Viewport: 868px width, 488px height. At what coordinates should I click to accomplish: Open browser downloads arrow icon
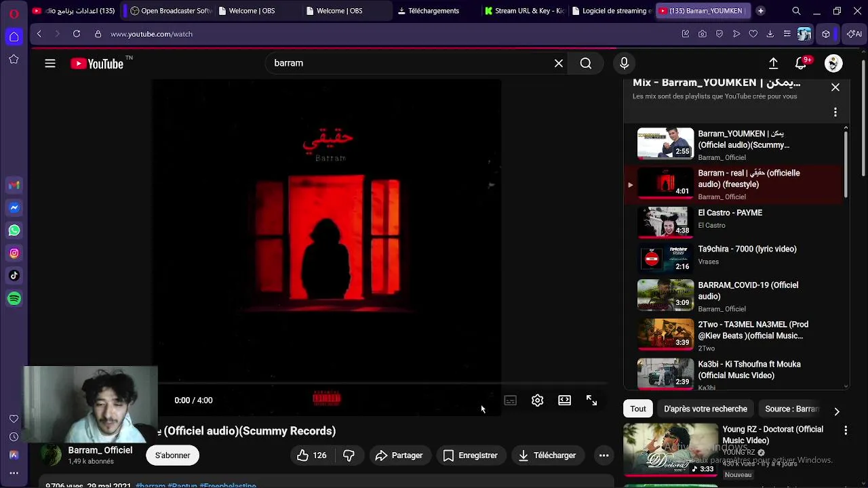(x=770, y=34)
